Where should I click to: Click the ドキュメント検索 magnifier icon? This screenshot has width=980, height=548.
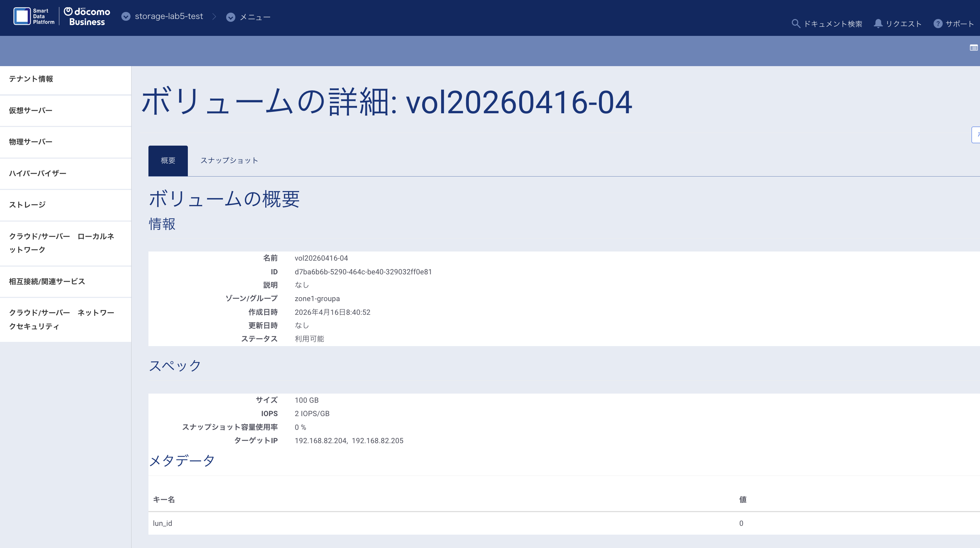795,23
